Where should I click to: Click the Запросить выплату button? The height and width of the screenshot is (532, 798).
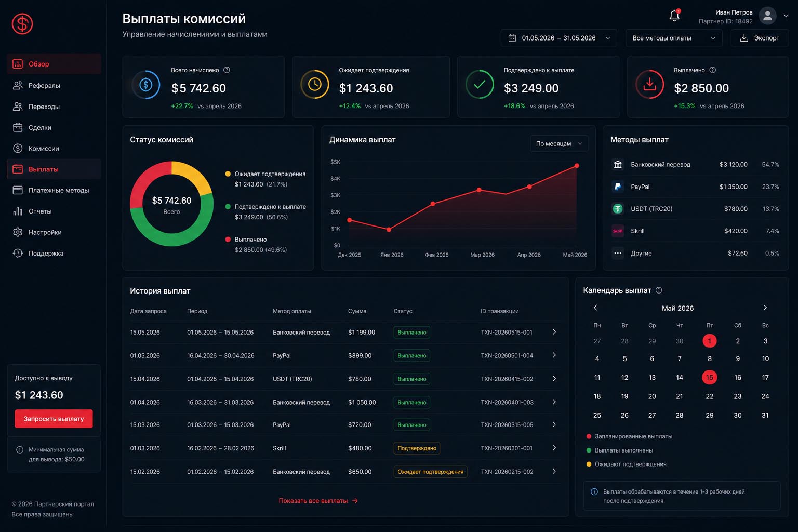coord(54,419)
